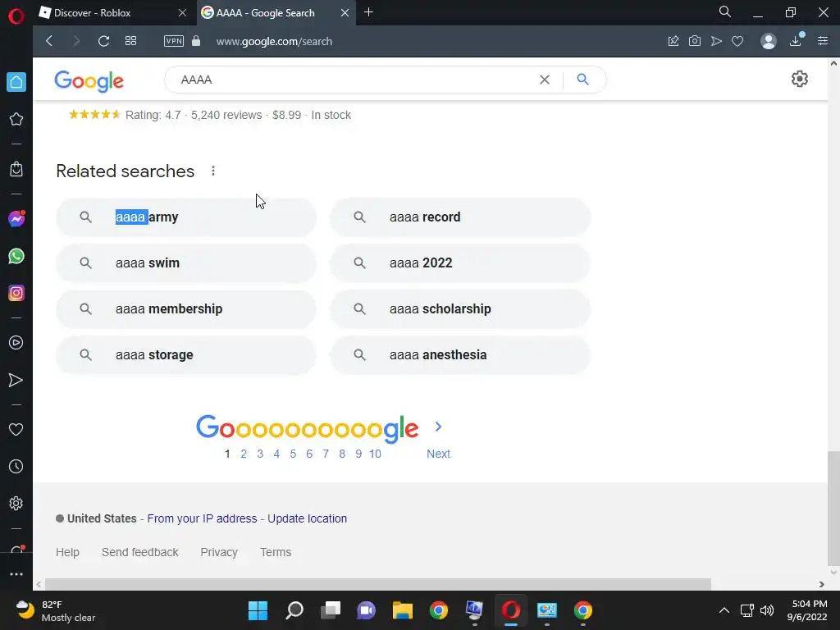
Task: Open Easy Setup panel
Action: click(x=823, y=41)
